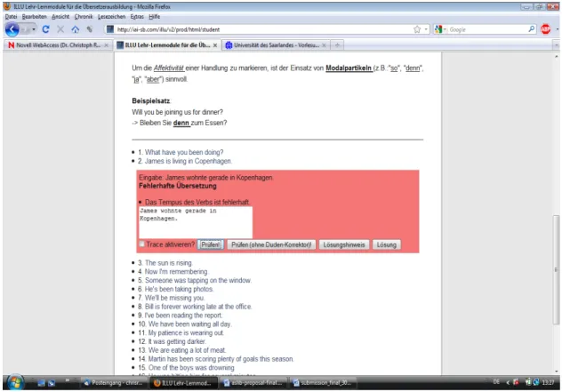The width and height of the screenshot is (562, 392).
Task: Open exercise 9 I've been reading the report
Action: click(x=183, y=316)
